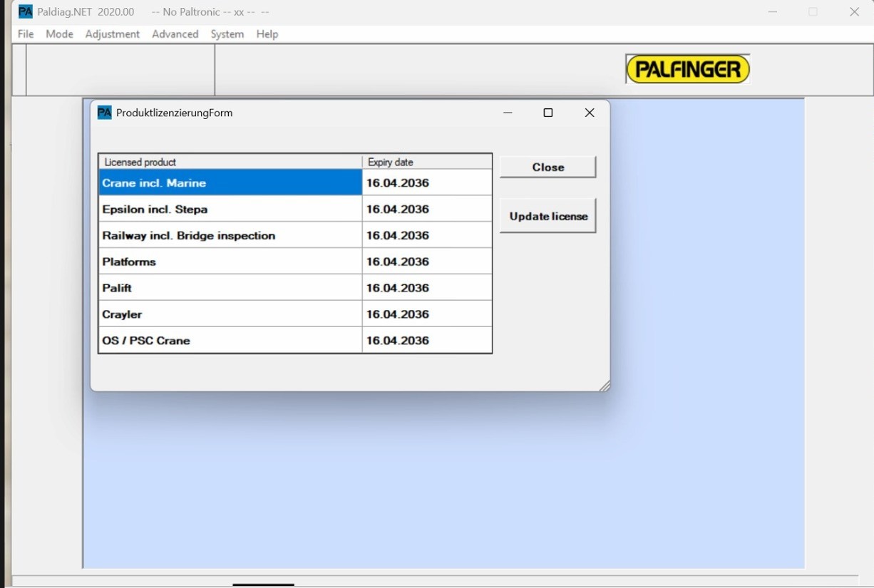Open the Mode menu
This screenshot has width=874, height=588.
(x=59, y=34)
